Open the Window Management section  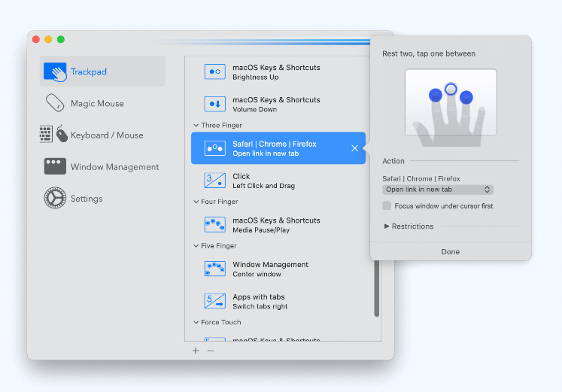pos(102,166)
